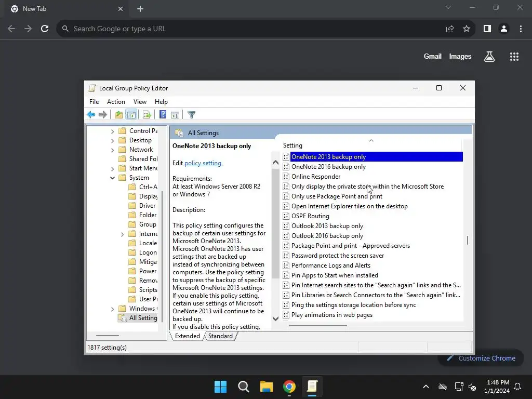Select the Online Responder setting
Viewport: 532px width, 399px height.
coord(316,177)
